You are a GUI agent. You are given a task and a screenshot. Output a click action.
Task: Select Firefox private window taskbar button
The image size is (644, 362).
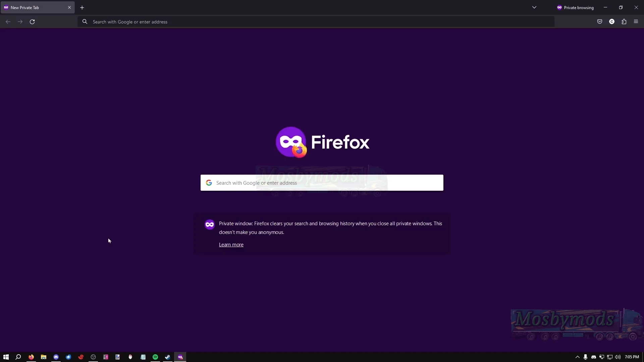pyautogui.click(x=180, y=357)
